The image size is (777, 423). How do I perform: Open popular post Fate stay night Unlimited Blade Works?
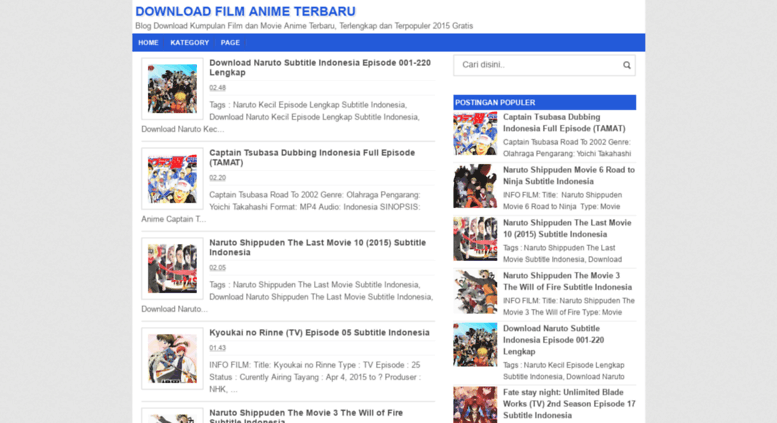[x=569, y=404]
